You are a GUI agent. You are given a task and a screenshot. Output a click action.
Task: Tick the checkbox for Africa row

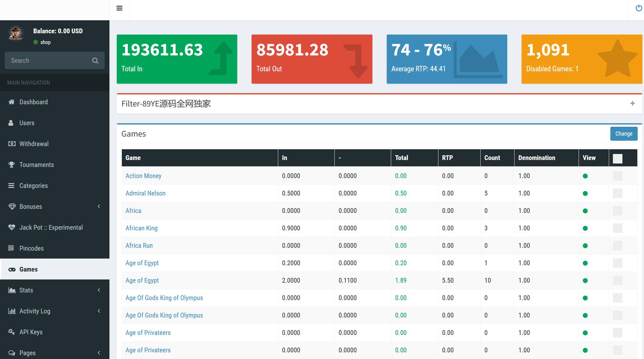pyautogui.click(x=617, y=211)
